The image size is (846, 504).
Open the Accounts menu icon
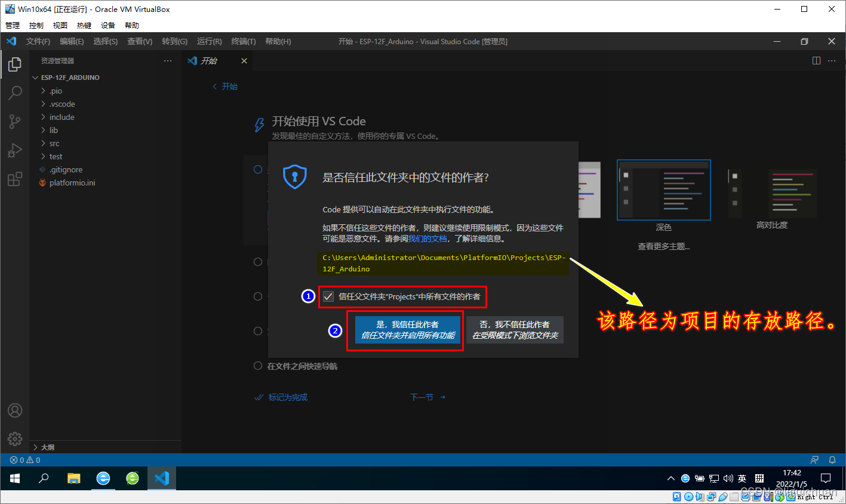click(x=15, y=410)
